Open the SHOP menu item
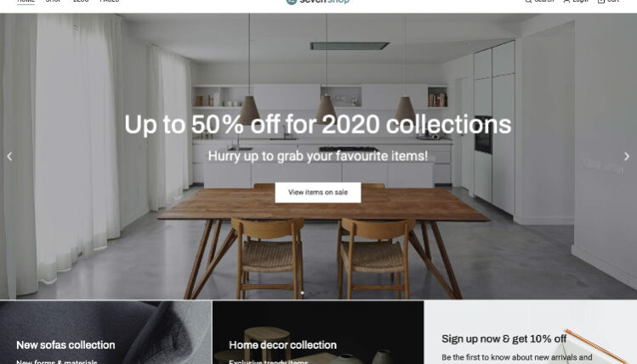This screenshot has width=637, height=364. (x=54, y=1)
